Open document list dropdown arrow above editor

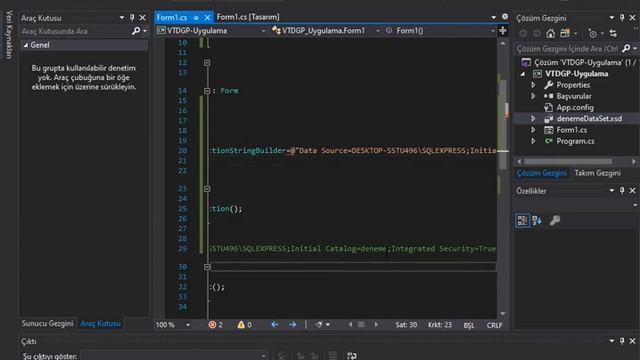click(x=493, y=17)
